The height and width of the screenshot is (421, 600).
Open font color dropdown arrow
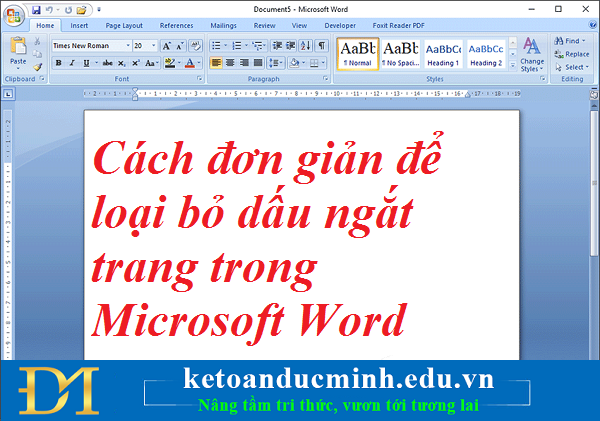point(199,63)
